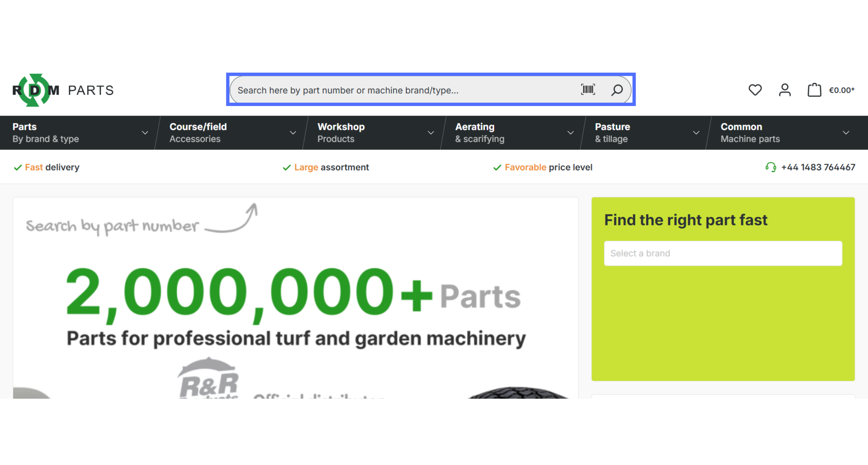The height and width of the screenshot is (465, 868).
Task: Click the RDM Parts logo
Action: (x=63, y=90)
